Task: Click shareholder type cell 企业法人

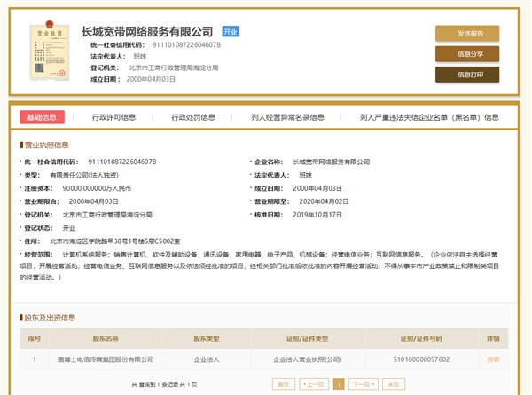Action: coord(207,359)
